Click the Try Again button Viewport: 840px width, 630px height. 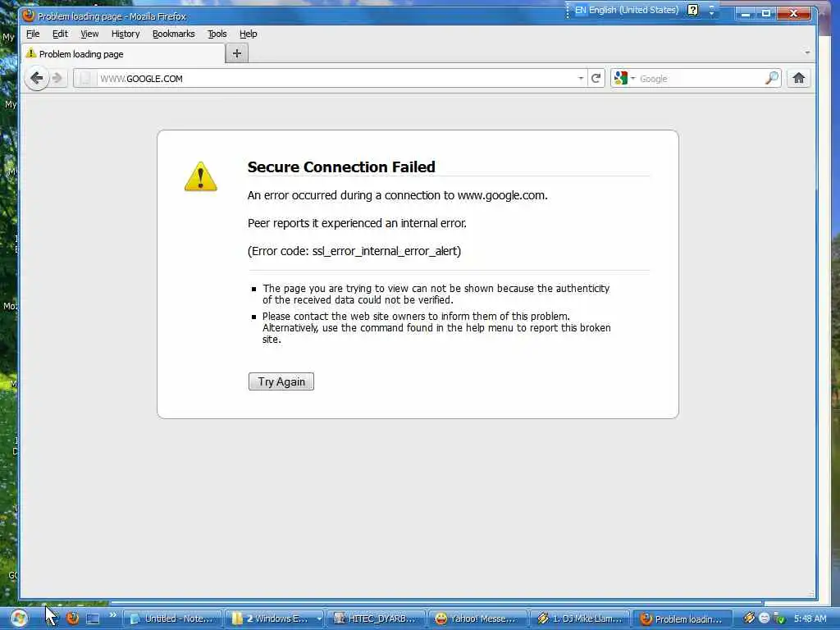[x=281, y=381]
